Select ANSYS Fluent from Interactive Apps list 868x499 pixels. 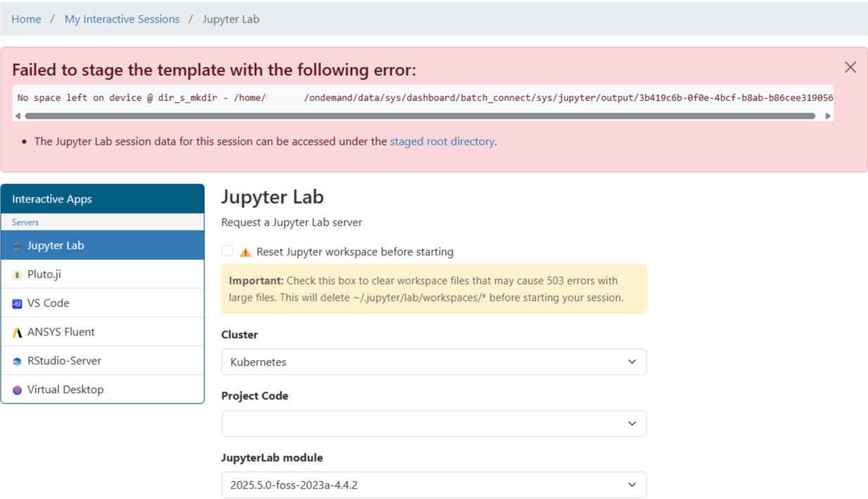coord(61,332)
